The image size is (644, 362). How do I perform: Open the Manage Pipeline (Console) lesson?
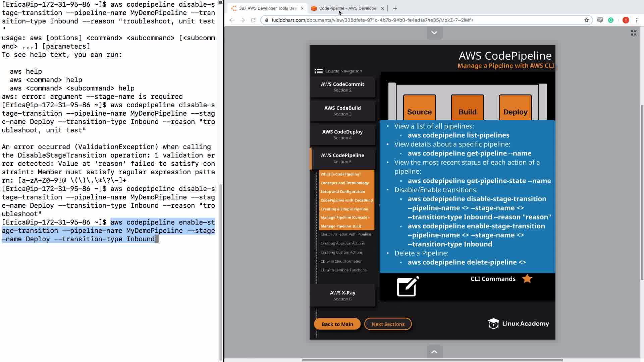pyautogui.click(x=344, y=218)
